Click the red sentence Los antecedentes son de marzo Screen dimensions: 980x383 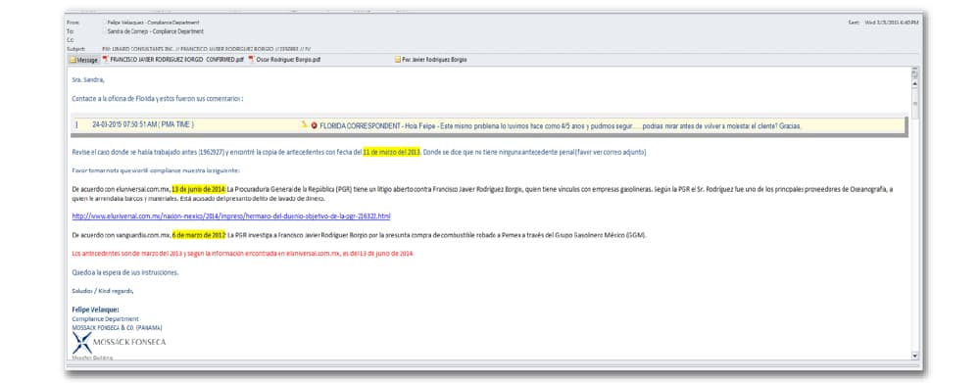point(243,254)
